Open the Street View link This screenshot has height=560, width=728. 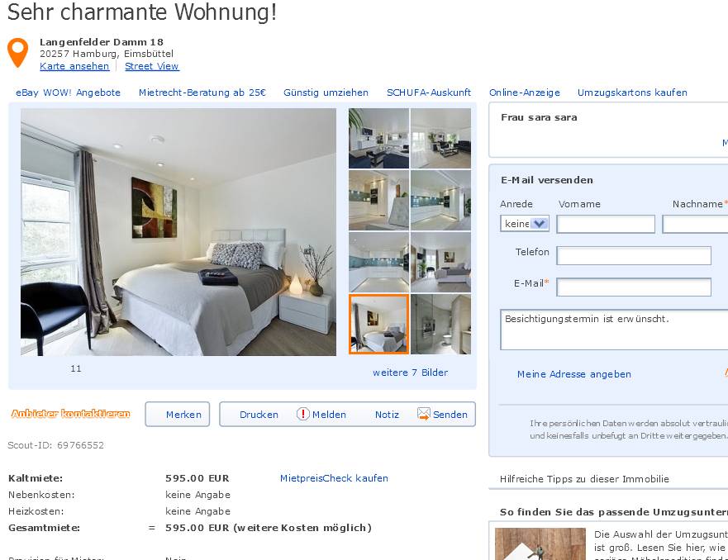click(152, 66)
